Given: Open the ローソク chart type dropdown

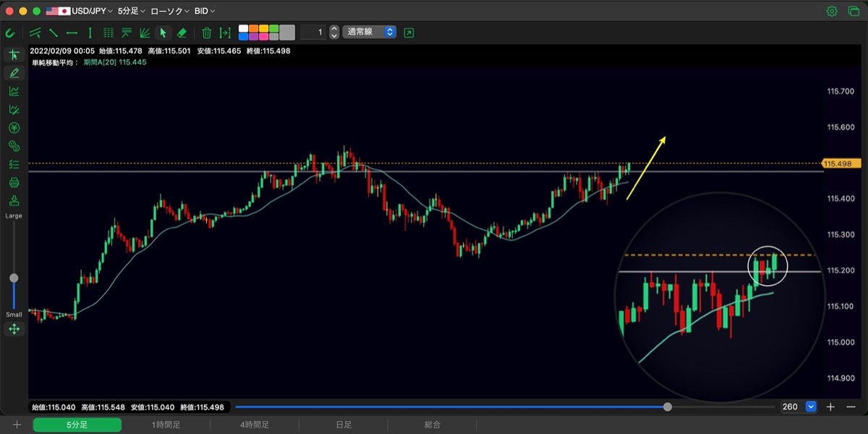Looking at the screenshot, I should 170,11.
